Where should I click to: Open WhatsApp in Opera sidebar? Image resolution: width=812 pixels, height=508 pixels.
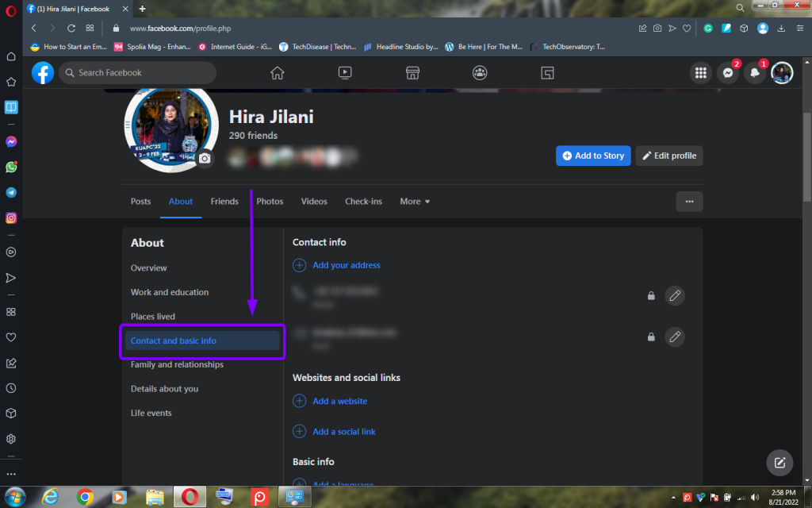(11, 167)
